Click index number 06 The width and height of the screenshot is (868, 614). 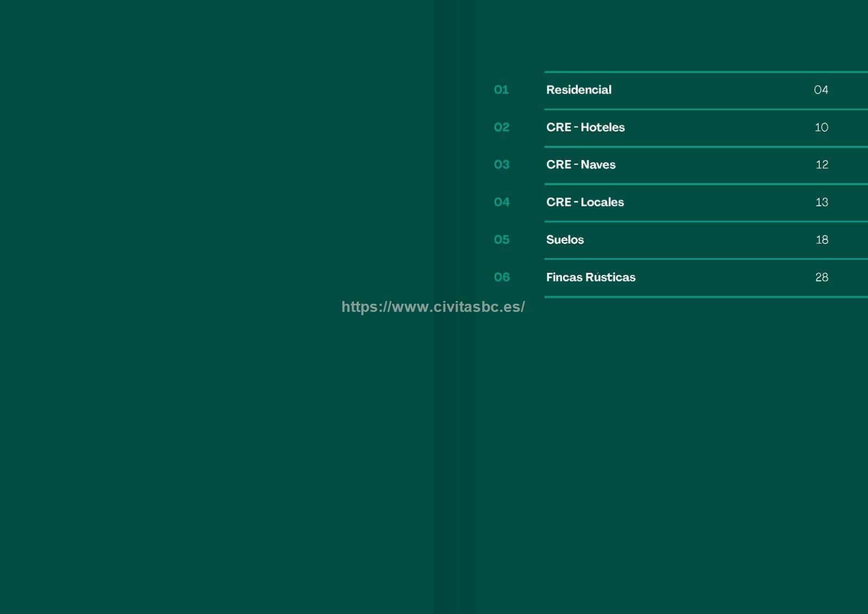point(501,277)
